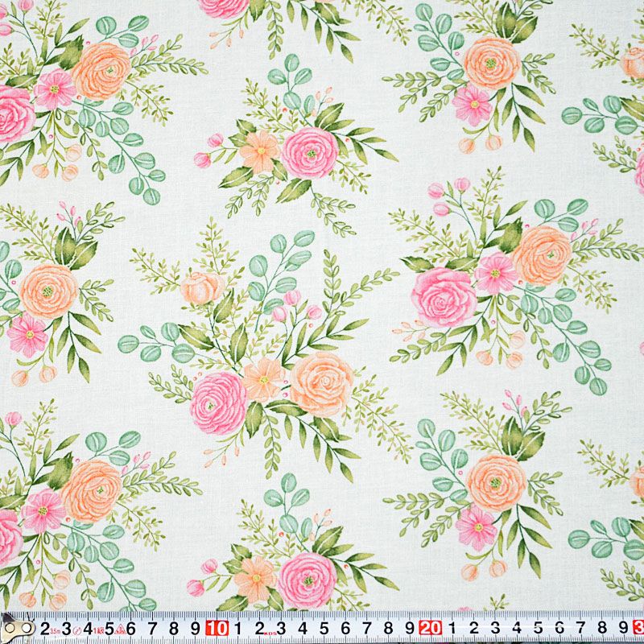The image size is (644, 644).
Task: Click the small peach flower in the central bouquet
Action: [262, 379]
